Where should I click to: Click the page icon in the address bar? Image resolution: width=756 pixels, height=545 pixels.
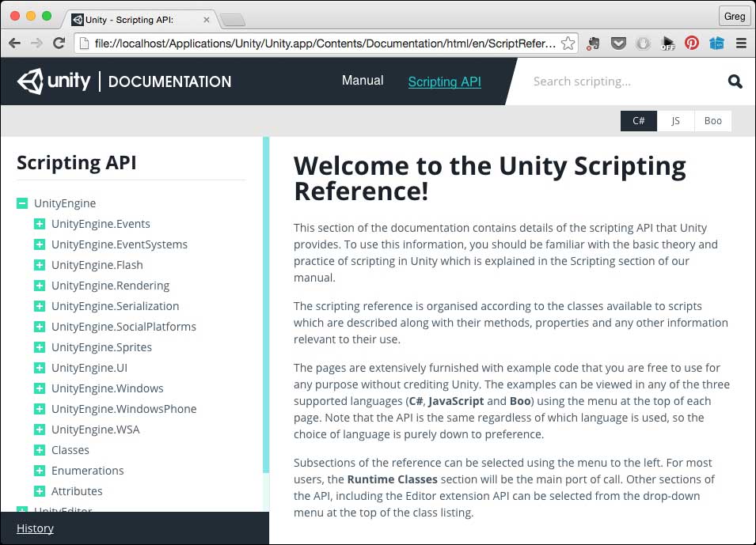click(85, 44)
